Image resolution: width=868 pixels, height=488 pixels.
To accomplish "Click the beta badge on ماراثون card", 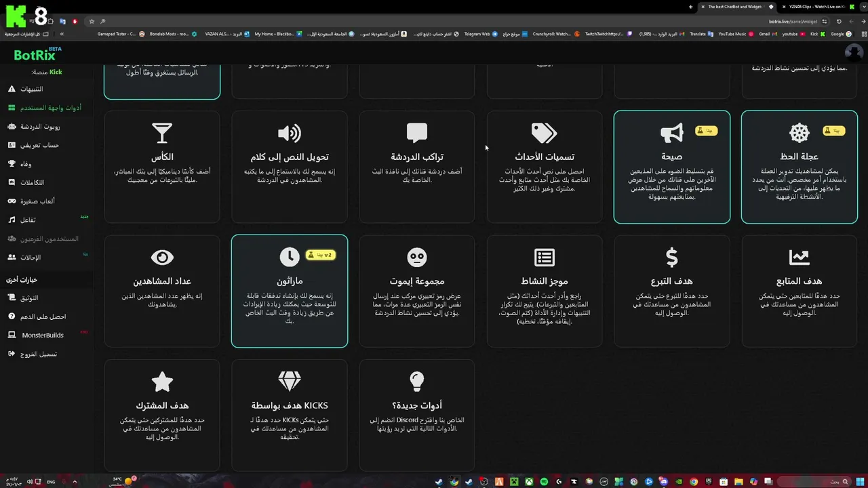I will (x=319, y=255).
